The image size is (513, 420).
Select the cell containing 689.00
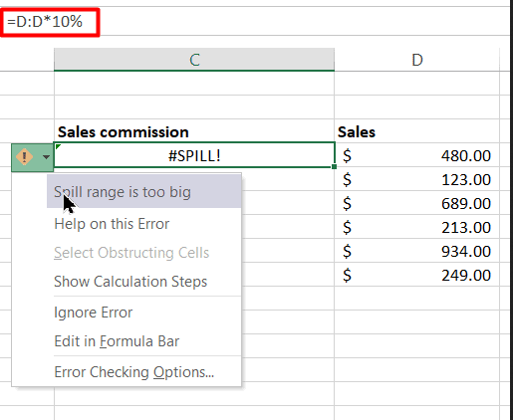click(416, 203)
